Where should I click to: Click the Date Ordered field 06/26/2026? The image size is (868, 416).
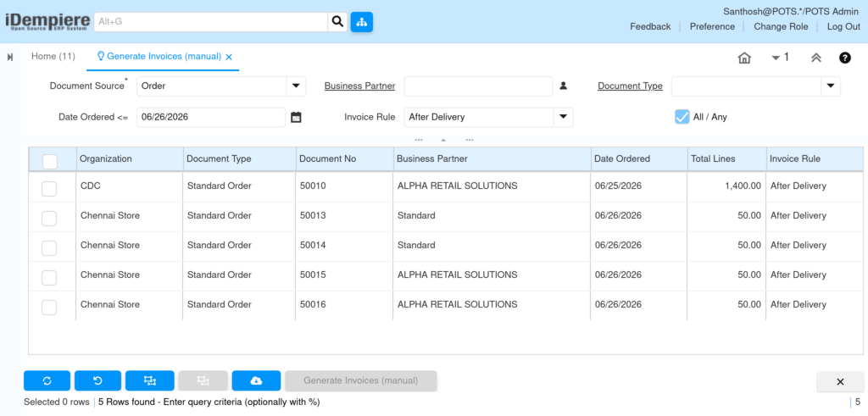[211, 117]
